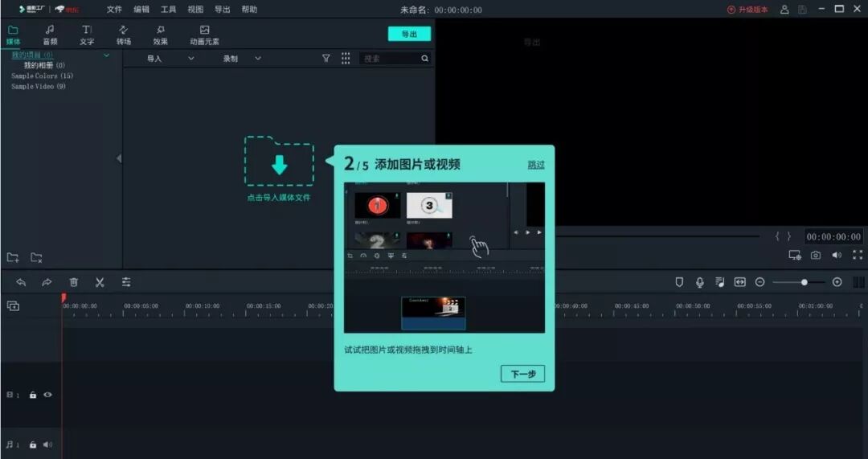This screenshot has height=459, width=868.
Task: Open the 转场 (Transitions) tab
Action: click(124, 35)
